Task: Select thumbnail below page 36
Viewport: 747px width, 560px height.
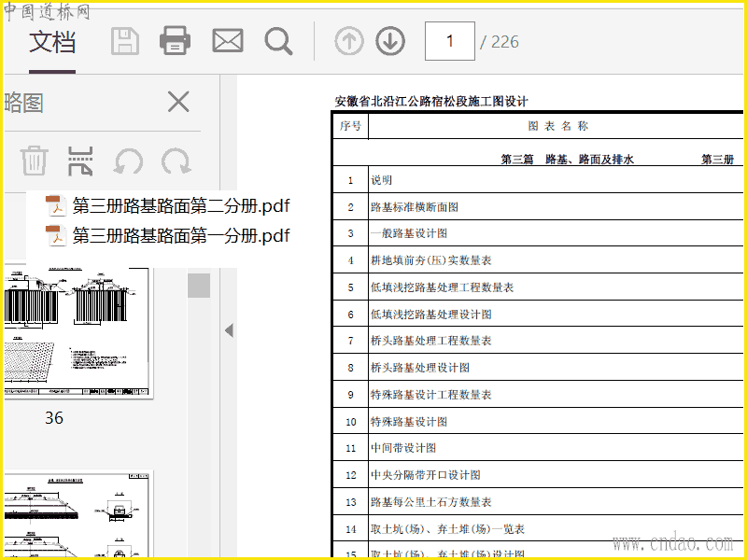Action: click(x=78, y=514)
